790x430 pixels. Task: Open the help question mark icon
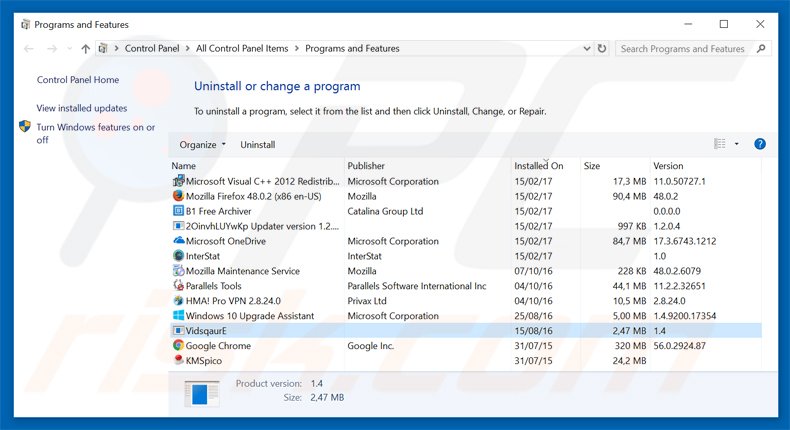point(760,144)
